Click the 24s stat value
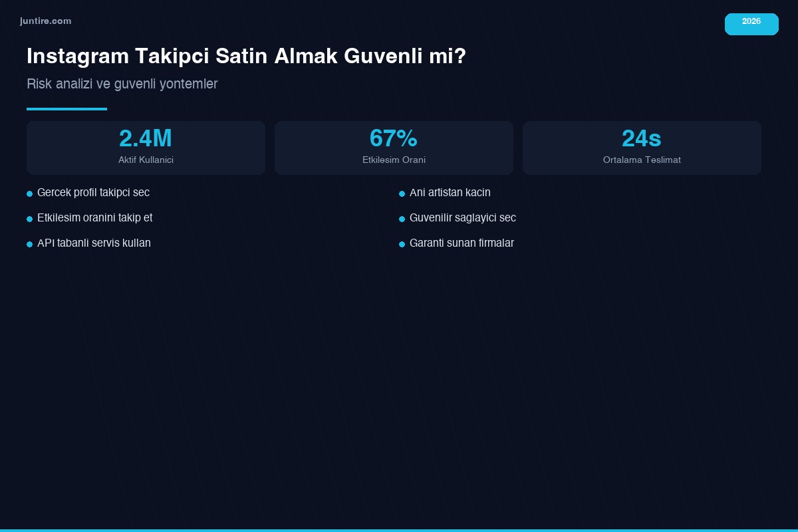The image size is (798, 532). click(642, 138)
